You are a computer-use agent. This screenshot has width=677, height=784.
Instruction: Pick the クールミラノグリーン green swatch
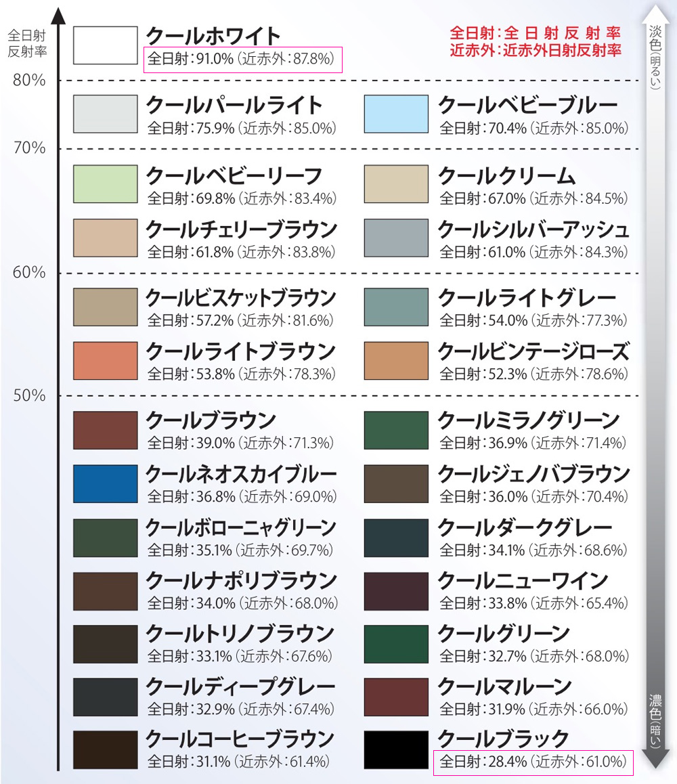click(x=396, y=430)
